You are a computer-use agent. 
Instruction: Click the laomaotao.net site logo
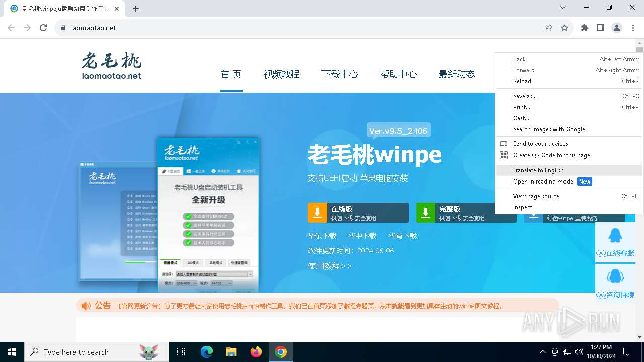pyautogui.click(x=111, y=66)
